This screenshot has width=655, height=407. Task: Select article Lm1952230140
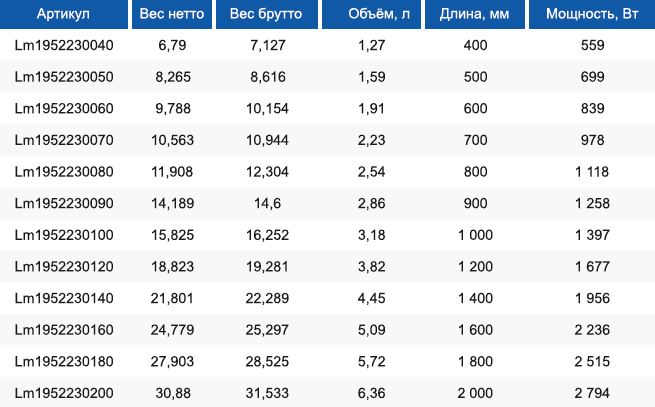point(64,298)
